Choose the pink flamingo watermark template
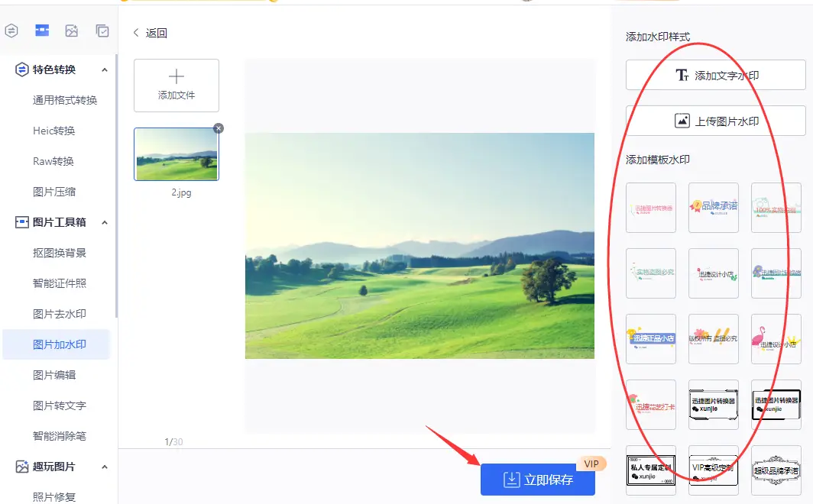The image size is (813, 504). point(776,339)
